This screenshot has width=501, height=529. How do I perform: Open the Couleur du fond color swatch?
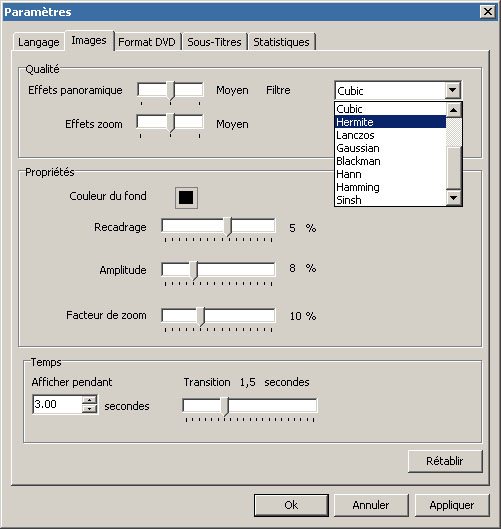[186, 198]
